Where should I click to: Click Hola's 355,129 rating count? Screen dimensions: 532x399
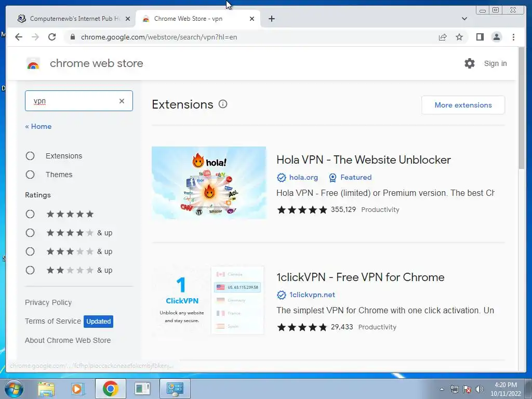coord(343,209)
